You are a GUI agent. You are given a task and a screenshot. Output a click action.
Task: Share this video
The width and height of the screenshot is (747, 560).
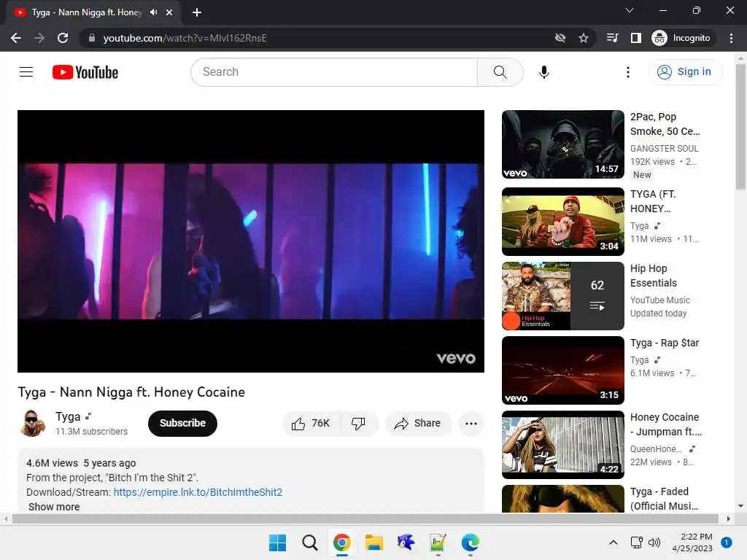tap(418, 424)
